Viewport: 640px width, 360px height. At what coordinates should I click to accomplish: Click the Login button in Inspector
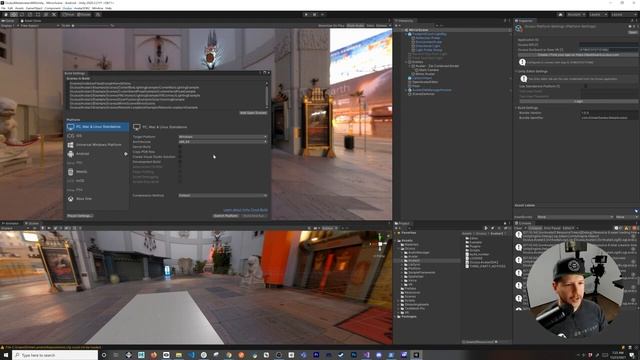(578, 101)
